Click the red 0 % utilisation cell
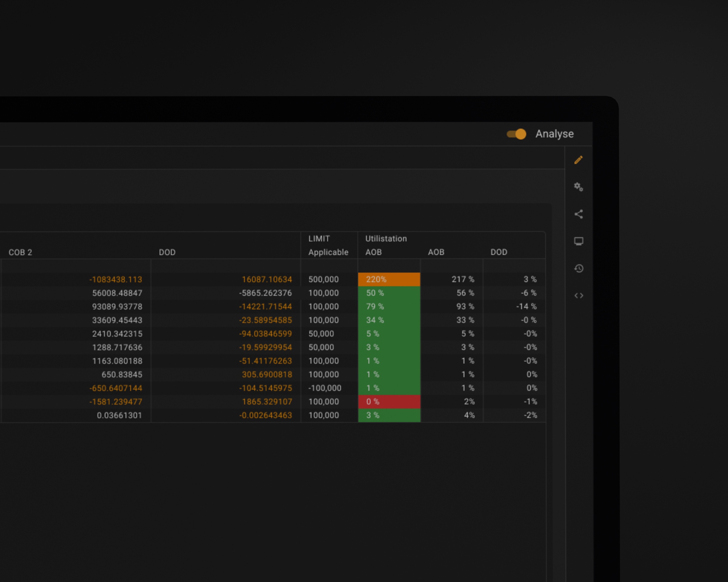 pyautogui.click(x=389, y=402)
